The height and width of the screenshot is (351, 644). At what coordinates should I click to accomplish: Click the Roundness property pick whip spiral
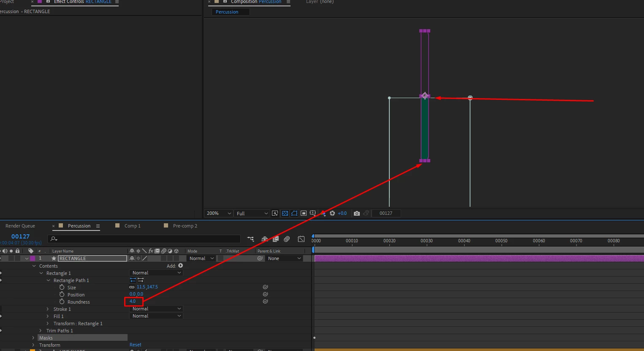(x=265, y=302)
